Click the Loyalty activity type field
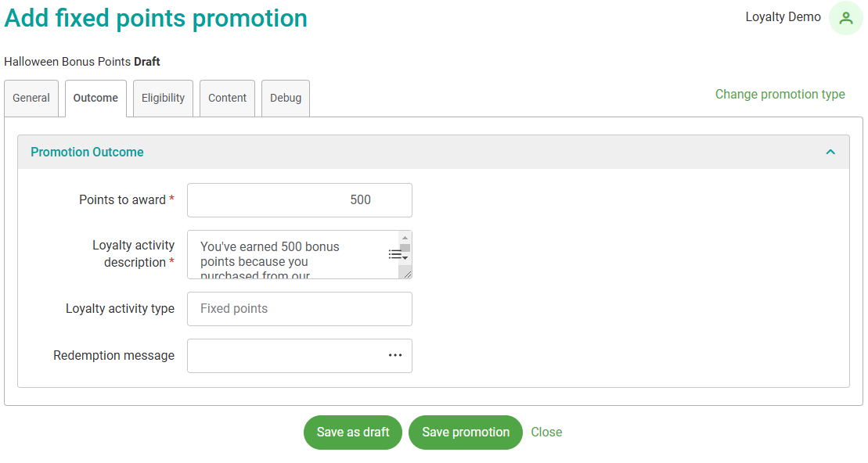 pos(299,309)
